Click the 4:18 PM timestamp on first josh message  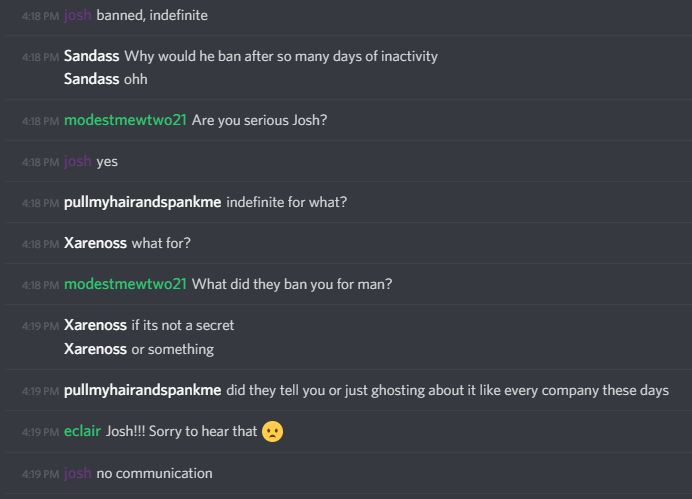[40, 16]
